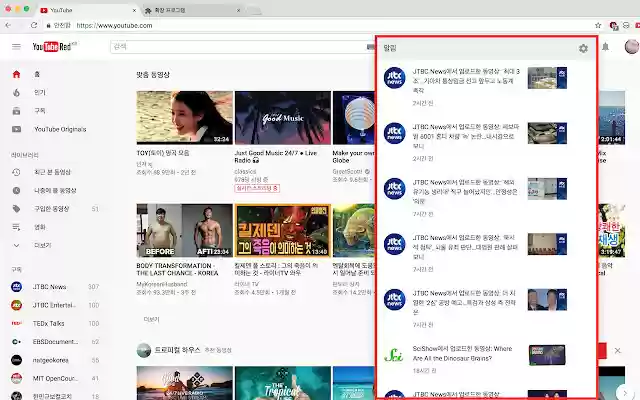Click 더보기 below the video row

coord(152,319)
